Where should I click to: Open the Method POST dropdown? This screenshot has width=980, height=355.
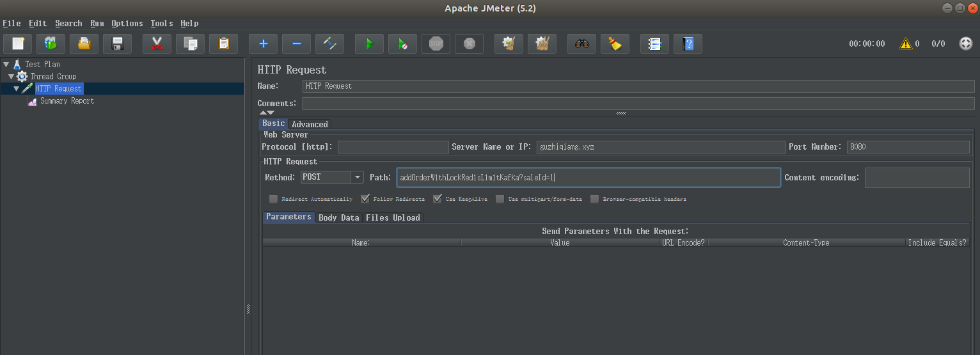pyautogui.click(x=331, y=177)
